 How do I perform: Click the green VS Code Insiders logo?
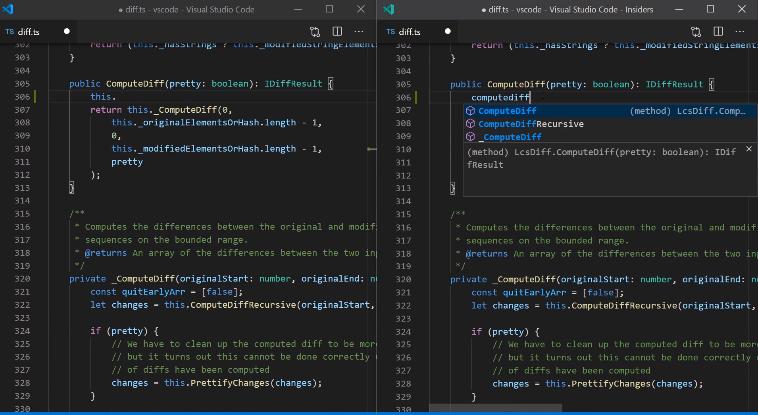click(x=389, y=9)
